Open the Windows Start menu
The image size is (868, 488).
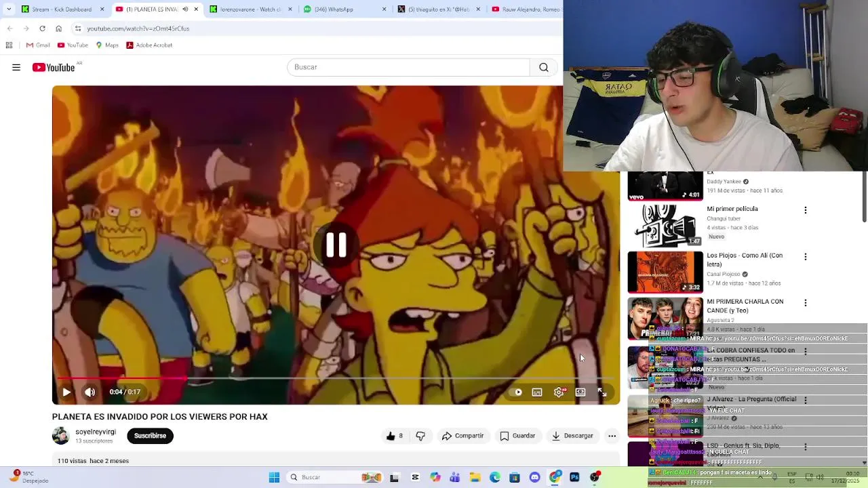[274, 477]
